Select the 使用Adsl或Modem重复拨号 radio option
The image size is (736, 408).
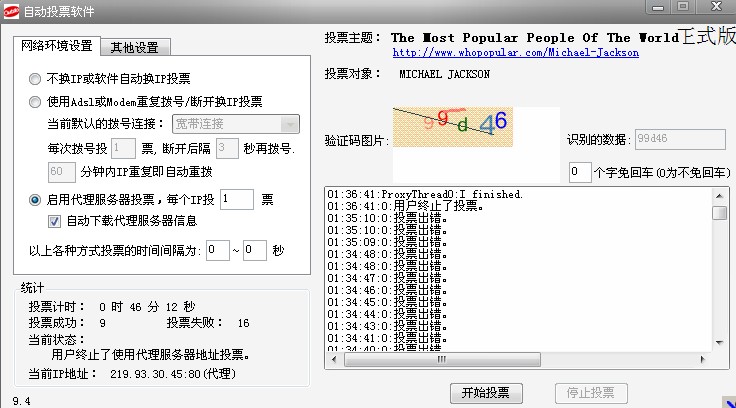[x=36, y=101]
